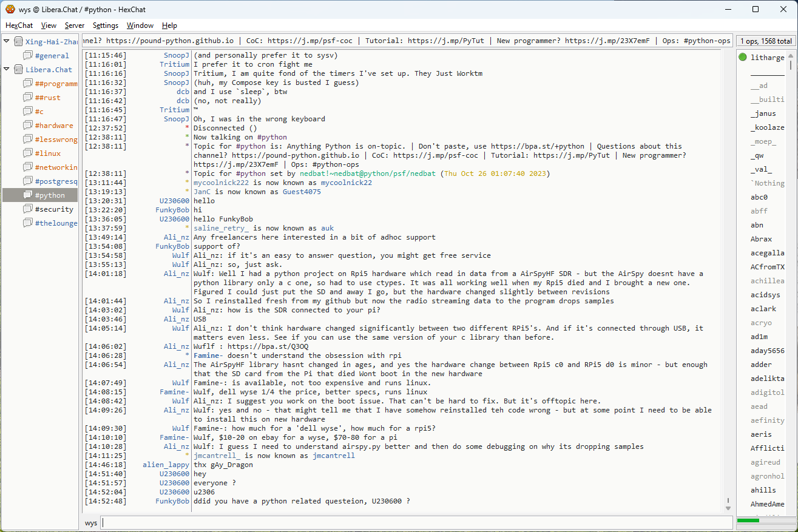Focus the message input box
The width and height of the screenshot is (798, 532).
pyautogui.click(x=416, y=523)
